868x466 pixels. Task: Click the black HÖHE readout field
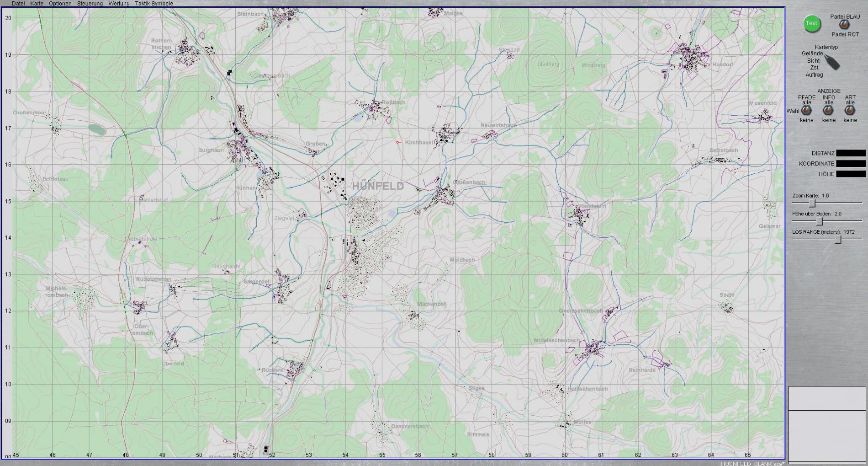click(x=850, y=174)
